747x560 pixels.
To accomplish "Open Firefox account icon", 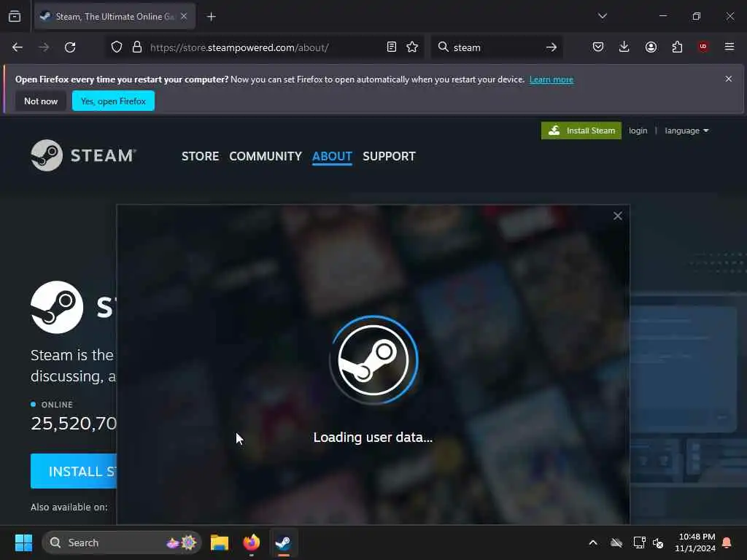I will click(651, 47).
